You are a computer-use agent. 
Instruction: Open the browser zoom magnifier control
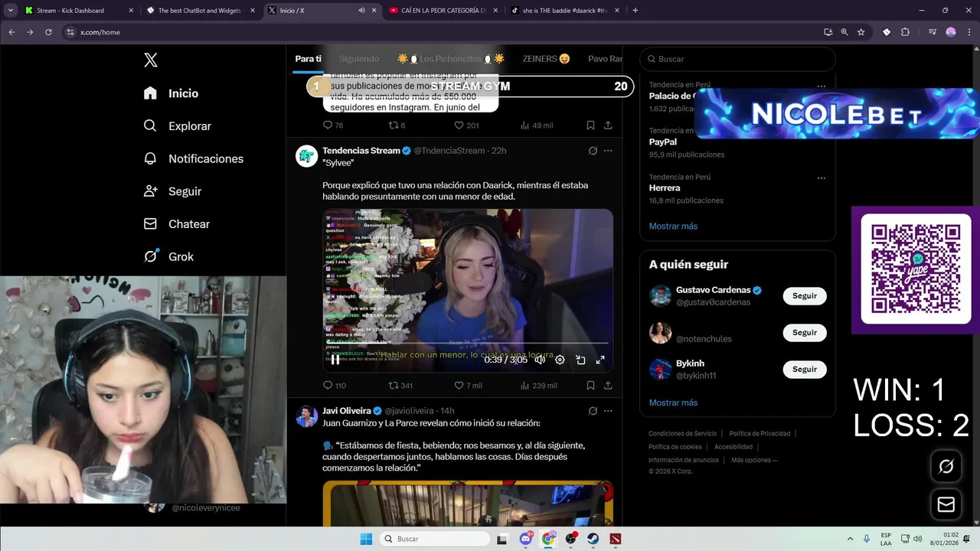[844, 32]
